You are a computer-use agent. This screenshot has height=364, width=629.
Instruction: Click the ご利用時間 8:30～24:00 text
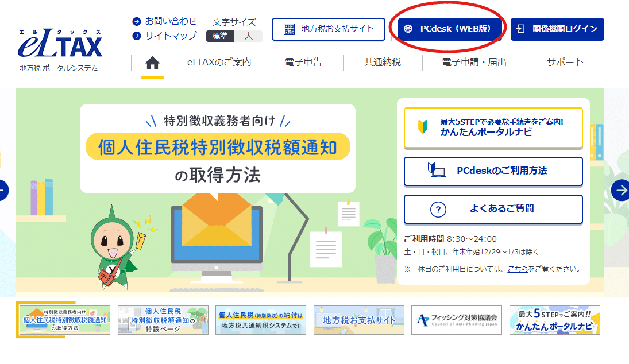tap(450, 239)
